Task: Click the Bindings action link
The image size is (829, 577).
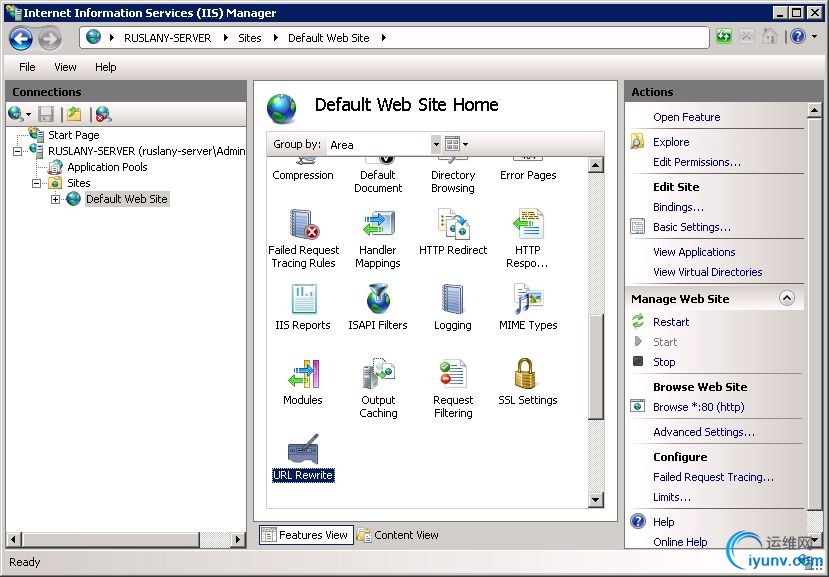Action: click(x=678, y=207)
